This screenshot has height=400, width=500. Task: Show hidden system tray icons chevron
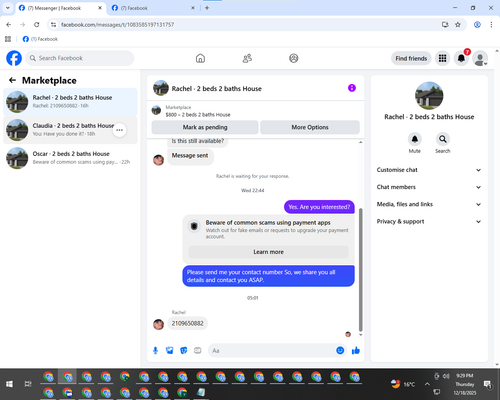[x=427, y=384]
